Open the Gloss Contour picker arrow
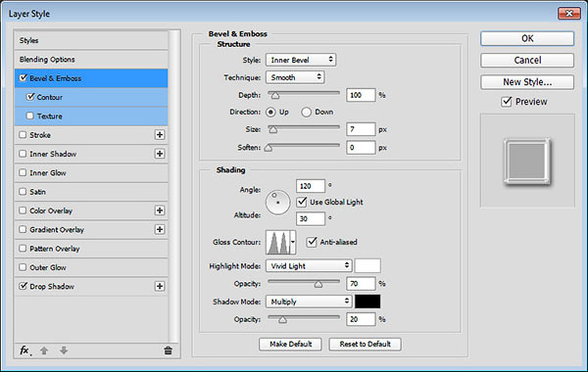 pos(293,242)
